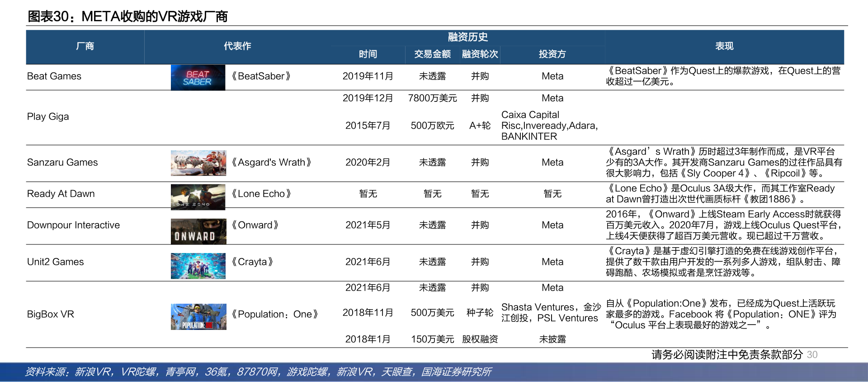Click the Downpour Interactive vendor cell
The image size is (868, 382).
click(74, 225)
